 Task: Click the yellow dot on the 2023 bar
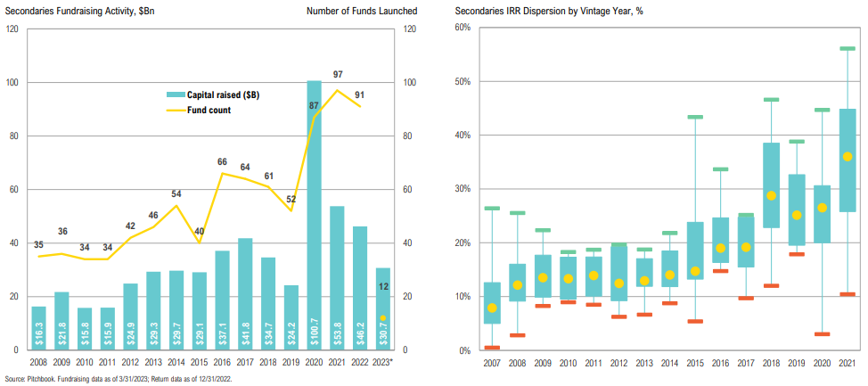point(382,318)
